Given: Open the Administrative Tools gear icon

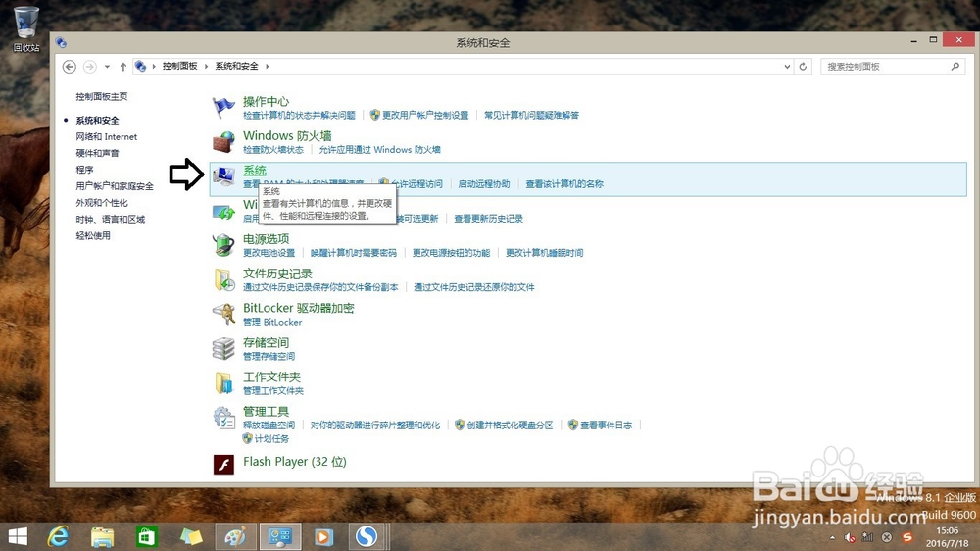Looking at the screenshot, I should pyautogui.click(x=223, y=417).
